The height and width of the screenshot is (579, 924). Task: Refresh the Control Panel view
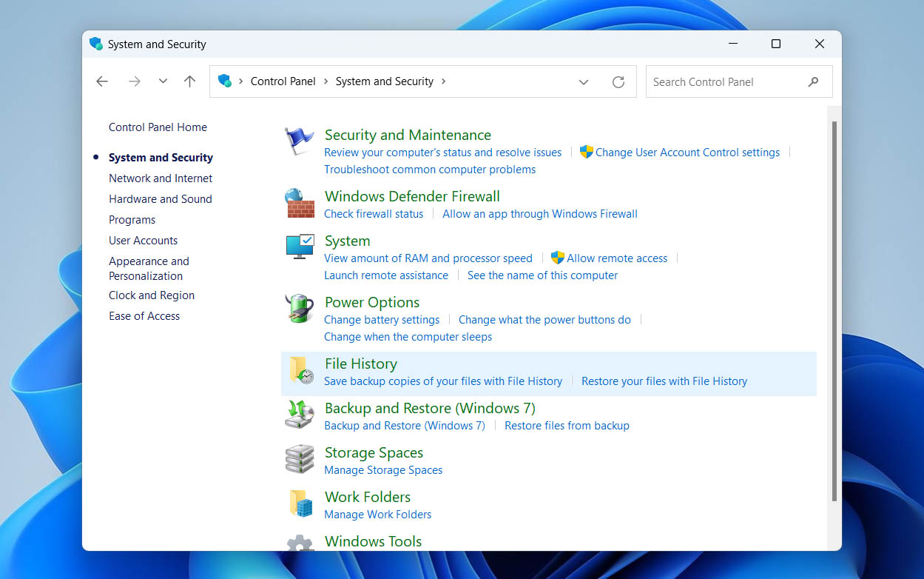tap(618, 81)
